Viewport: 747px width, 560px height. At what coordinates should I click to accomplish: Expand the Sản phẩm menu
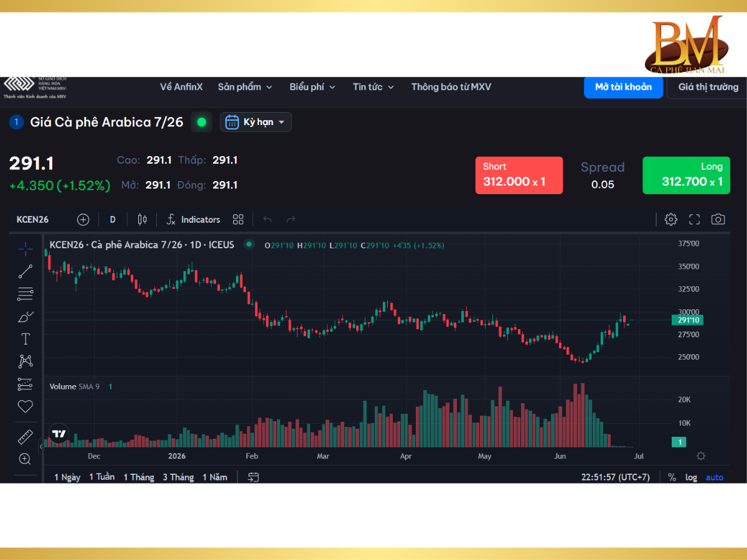point(245,87)
